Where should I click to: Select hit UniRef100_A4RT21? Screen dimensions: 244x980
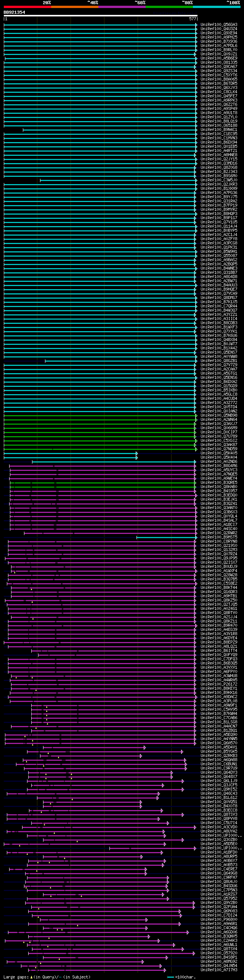point(219,150)
